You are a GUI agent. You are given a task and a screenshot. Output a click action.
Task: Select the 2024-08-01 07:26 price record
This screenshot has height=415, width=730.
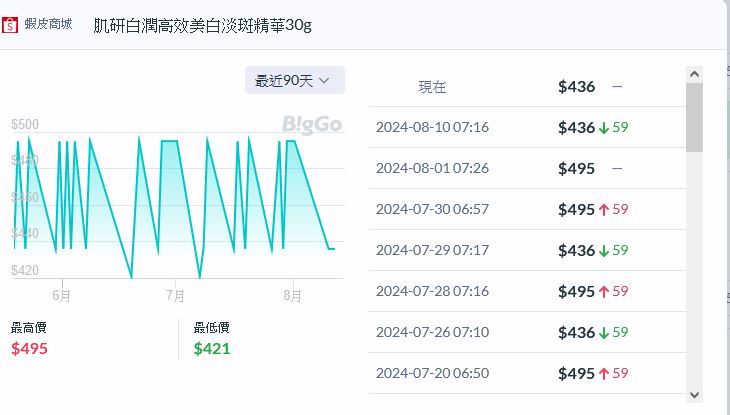pyautogui.click(x=526, y=168)
